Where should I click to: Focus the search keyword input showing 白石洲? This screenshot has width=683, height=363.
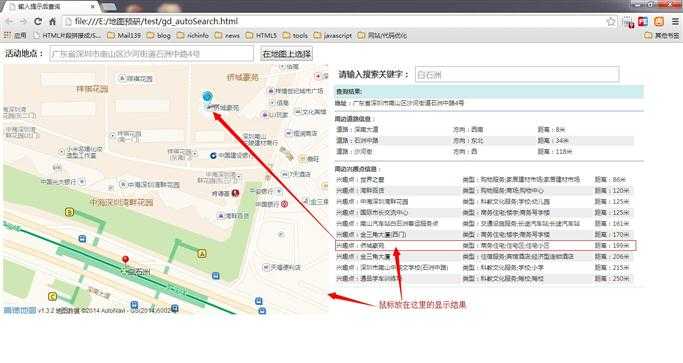(517, 75)
